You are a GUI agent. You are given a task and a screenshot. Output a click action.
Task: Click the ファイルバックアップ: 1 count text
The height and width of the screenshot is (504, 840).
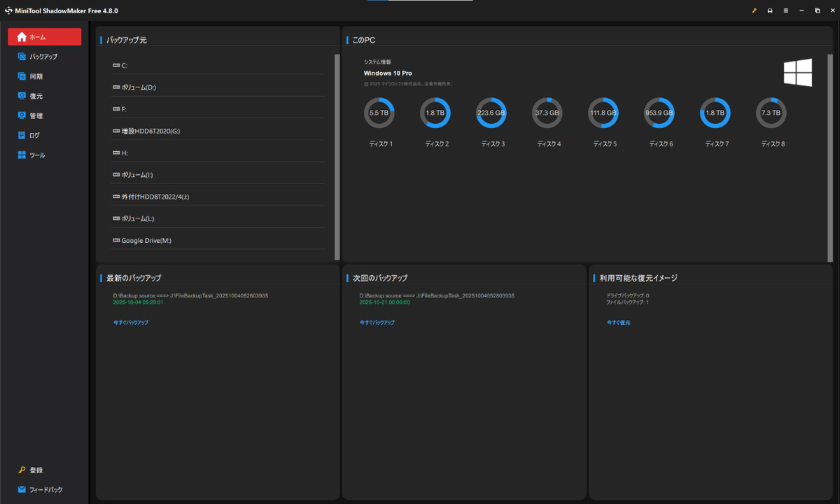628,302
